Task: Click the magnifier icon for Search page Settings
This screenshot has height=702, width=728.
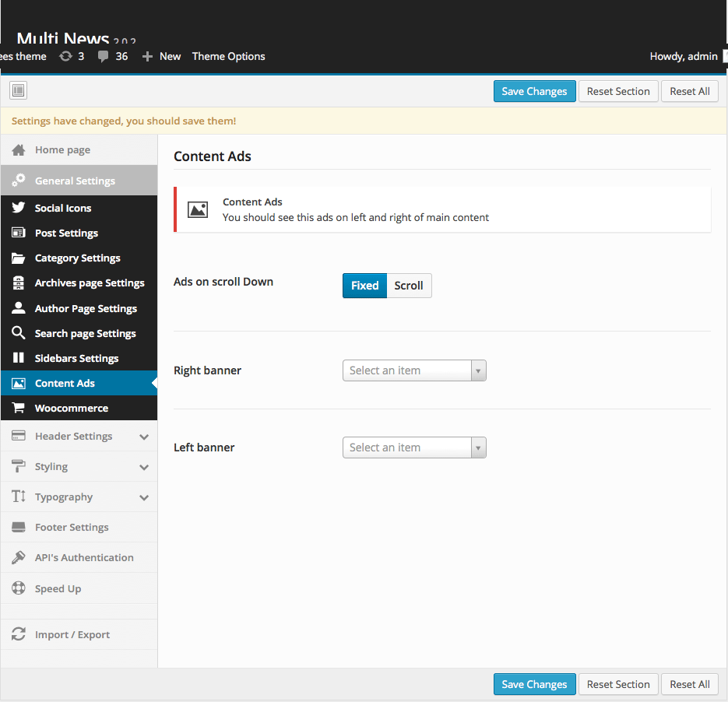Action: click(x=19, y=333)
